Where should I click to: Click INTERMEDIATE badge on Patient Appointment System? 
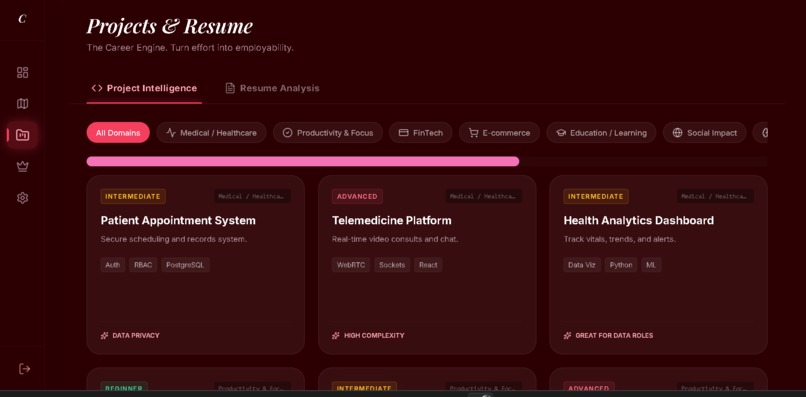133,196
